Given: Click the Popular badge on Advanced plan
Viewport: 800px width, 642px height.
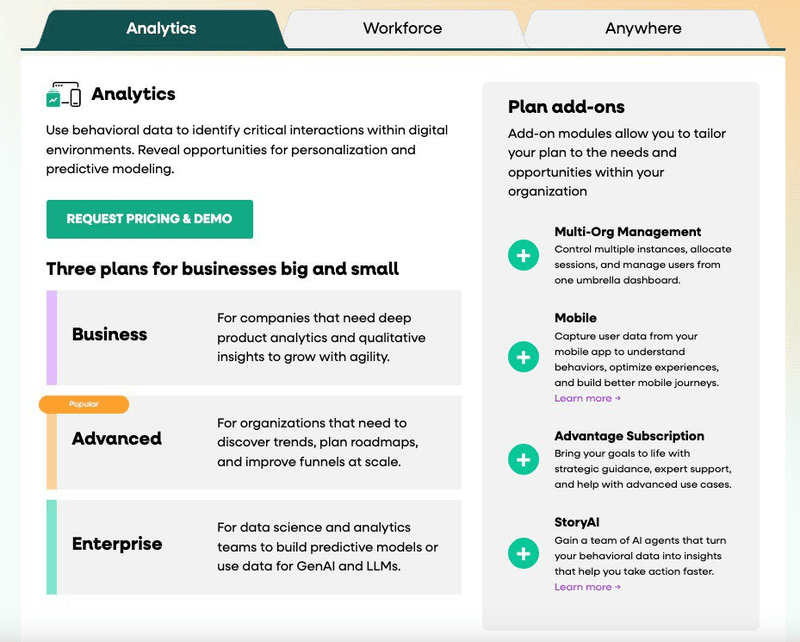Looking at the screenshot, I should [x=84, y=404].
